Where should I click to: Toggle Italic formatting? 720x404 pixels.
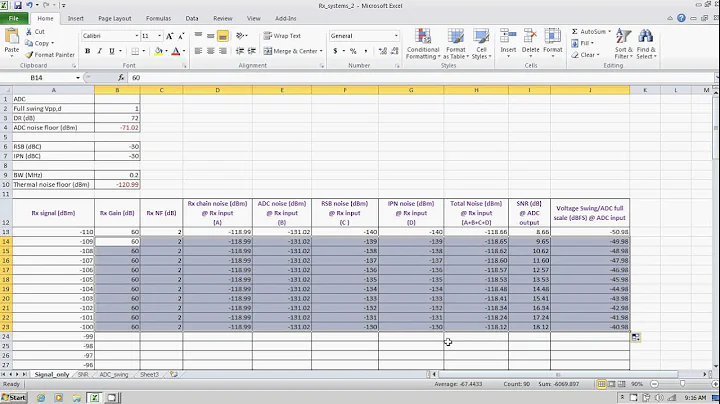coord(99,51)
